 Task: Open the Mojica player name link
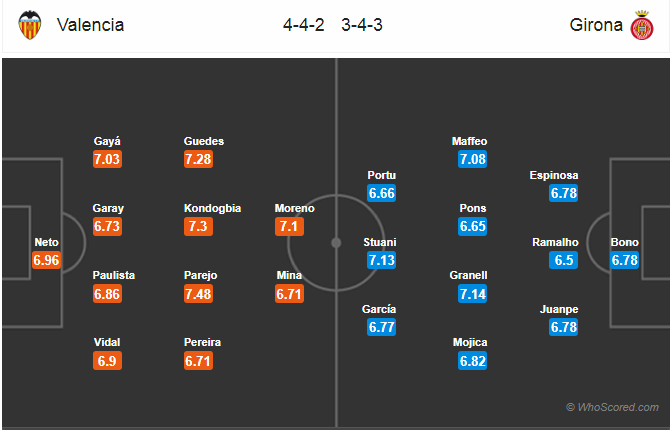click(x=472, y=342)
